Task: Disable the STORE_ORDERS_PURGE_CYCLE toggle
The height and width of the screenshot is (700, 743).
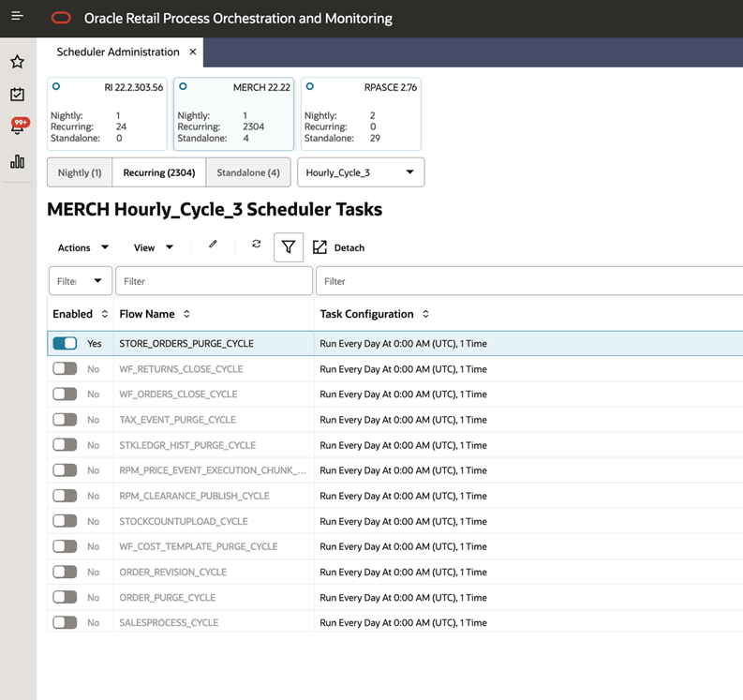Action: click(65, 343)
